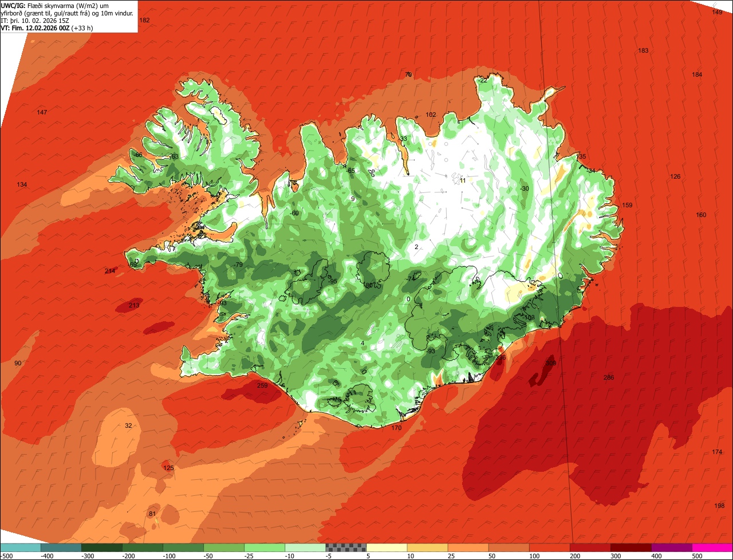Click the ocean value '170' off the south coast
733x560 pixels.
click(x=396, y=428)
